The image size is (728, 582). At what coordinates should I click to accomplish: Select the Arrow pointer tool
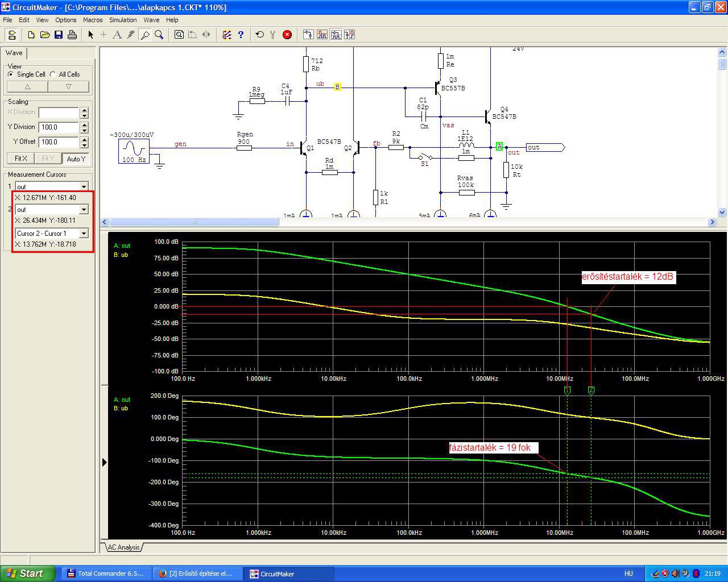[x=90, y=35]
